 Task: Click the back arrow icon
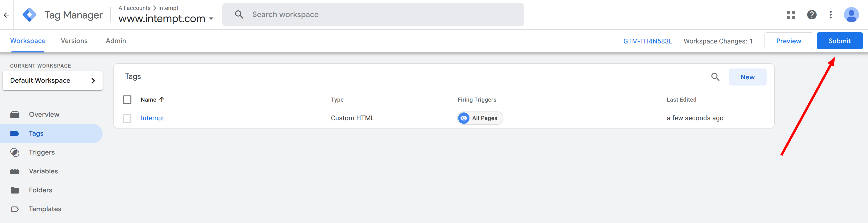pos(6,15)
